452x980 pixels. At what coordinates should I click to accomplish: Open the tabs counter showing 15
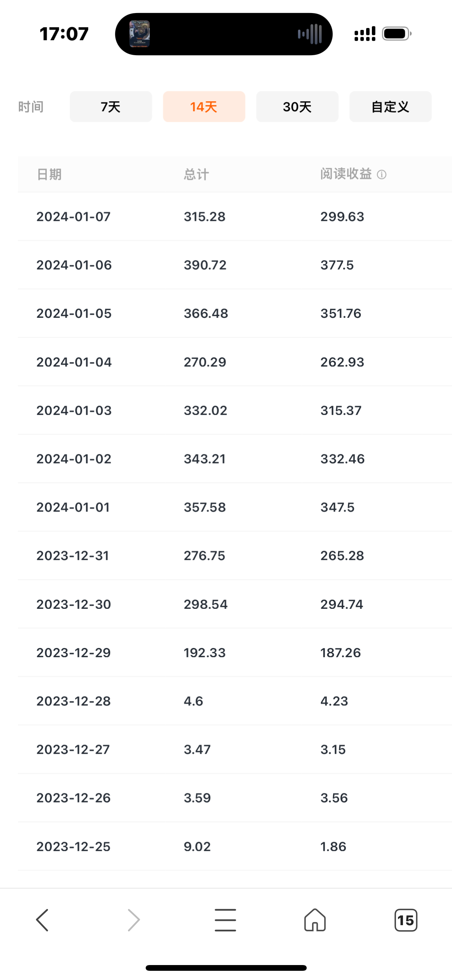coord(406,920)
